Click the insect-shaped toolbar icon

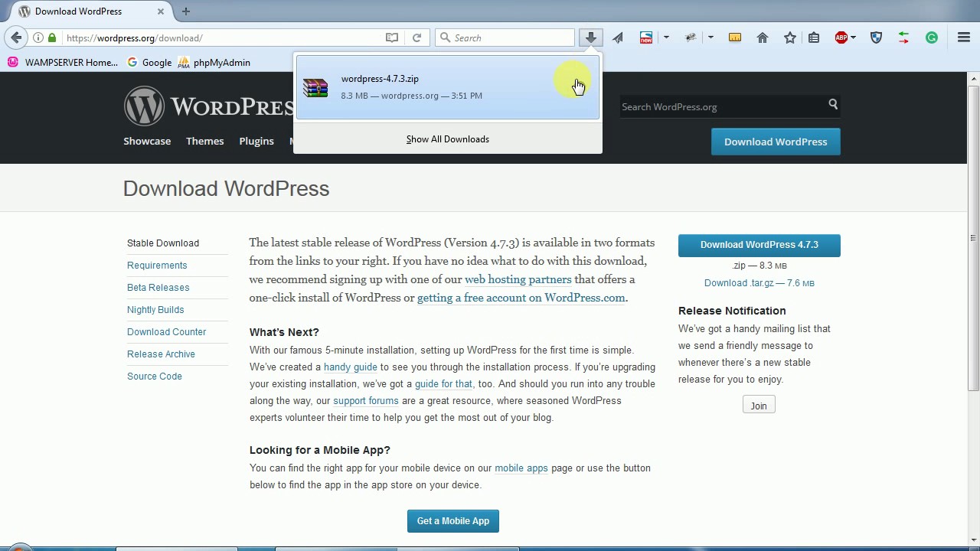tap(691, 37)
